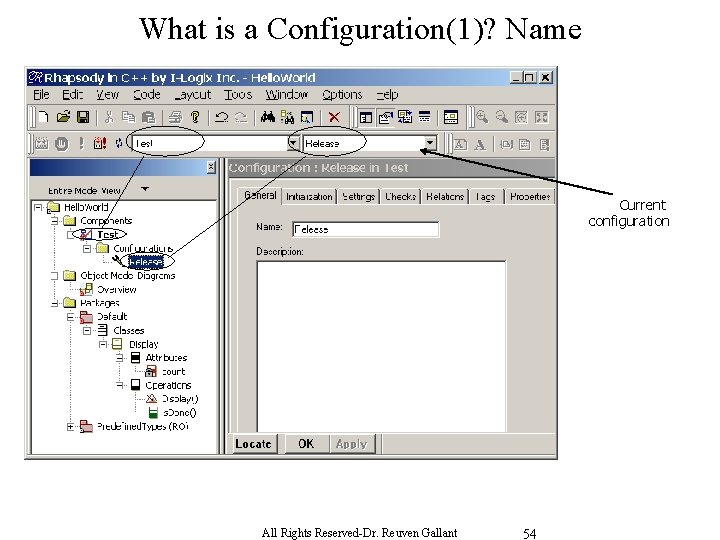Open the File menu
This screenshot has width=720, height=540.
coord(41,95)
